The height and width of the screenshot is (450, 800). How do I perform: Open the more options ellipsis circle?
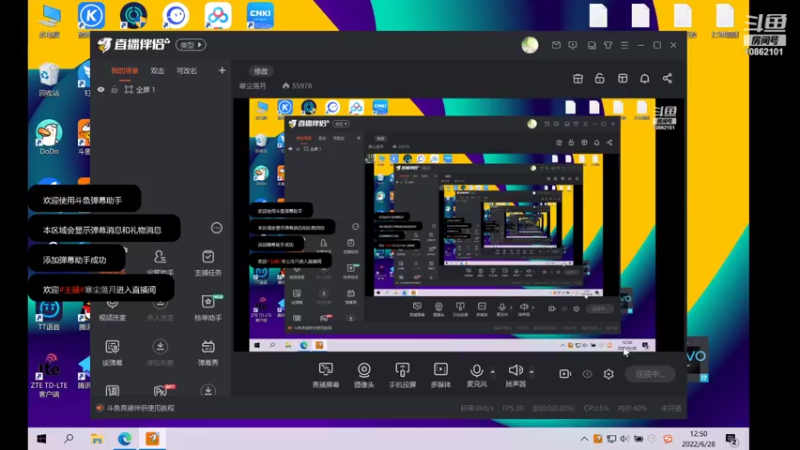point(216,228)
